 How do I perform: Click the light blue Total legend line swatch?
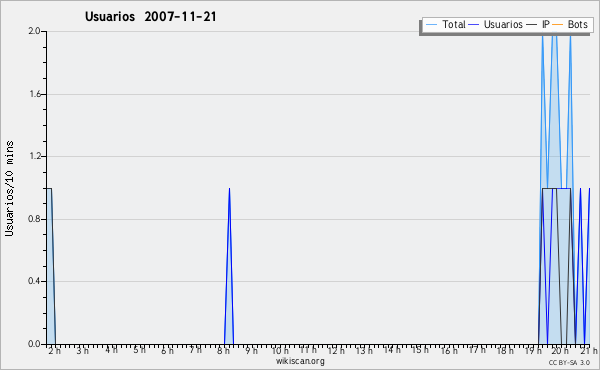coord(431,25)
